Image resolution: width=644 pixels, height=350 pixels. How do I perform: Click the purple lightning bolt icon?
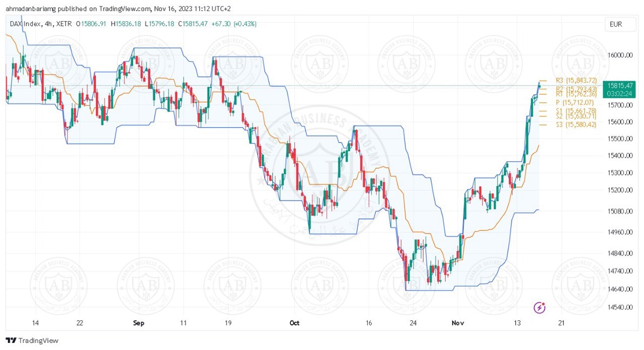point(539,307)
